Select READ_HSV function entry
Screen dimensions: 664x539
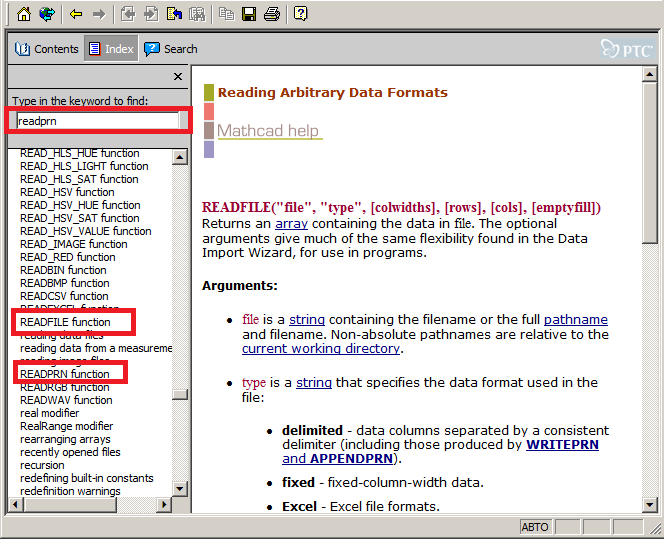[x=67, y=192]
